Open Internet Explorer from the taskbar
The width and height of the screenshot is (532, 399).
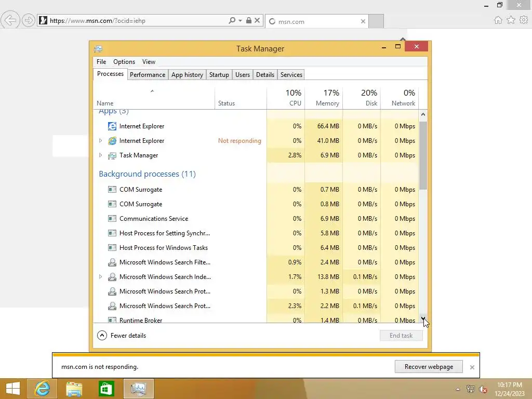tap(43, 389)
